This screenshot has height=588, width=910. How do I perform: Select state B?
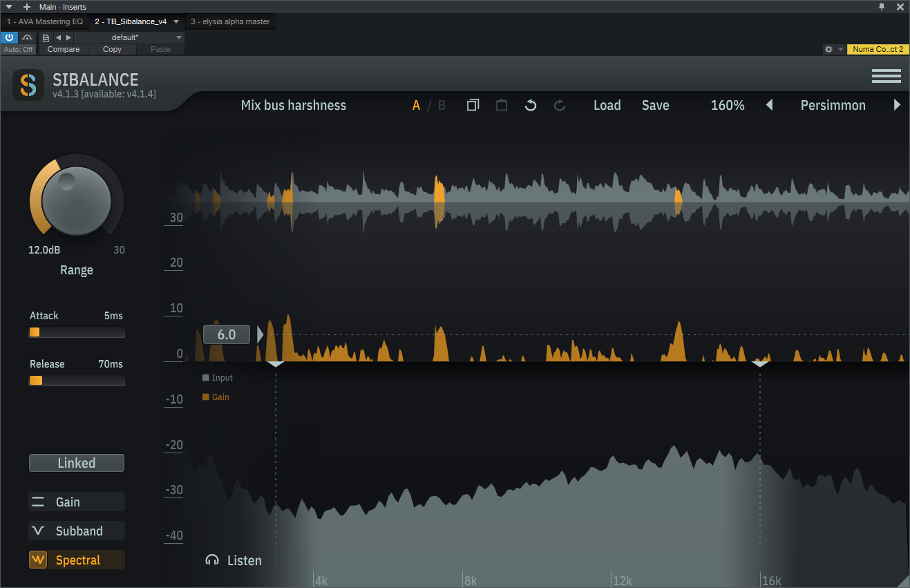442,106
